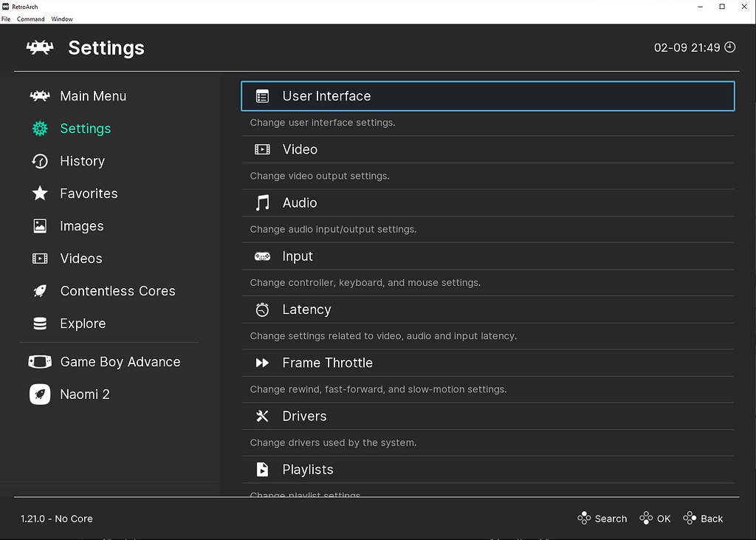Click the Settings gear icon in sidebar
Viewport: 756px width, 540px height.
pos(40,129)
